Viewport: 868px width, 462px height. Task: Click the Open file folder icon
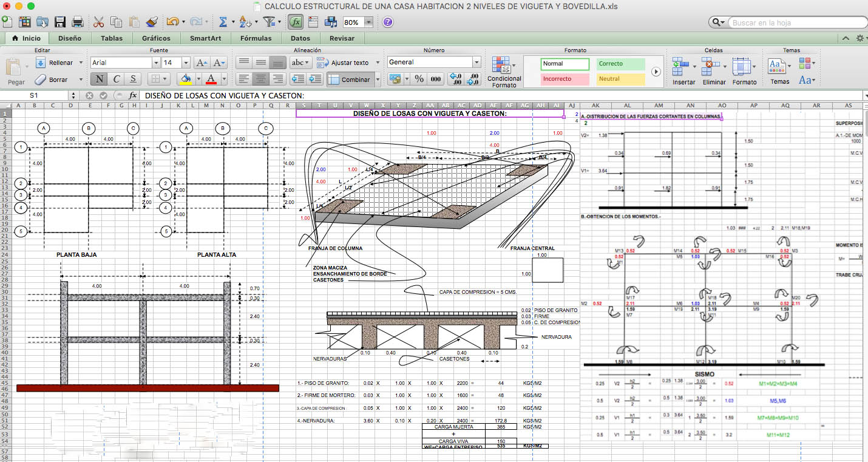point(42,22)
